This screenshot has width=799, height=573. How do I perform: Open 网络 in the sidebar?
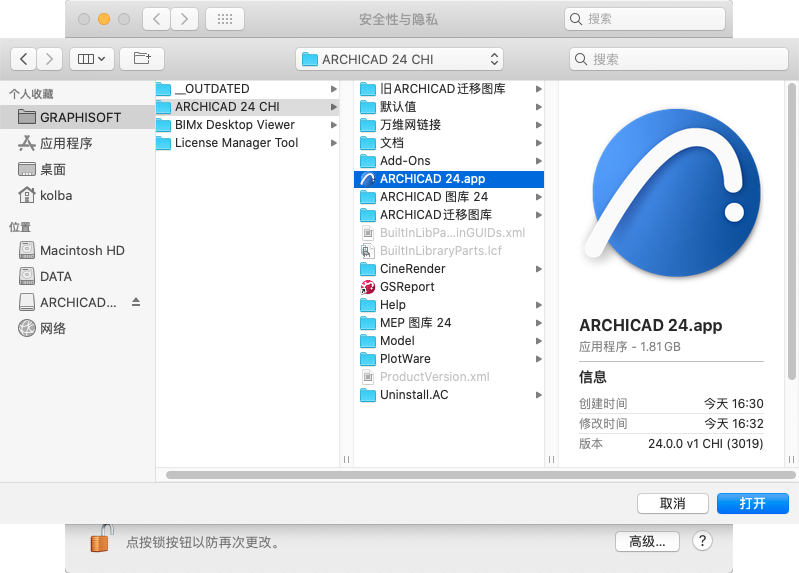click(77, 328)
